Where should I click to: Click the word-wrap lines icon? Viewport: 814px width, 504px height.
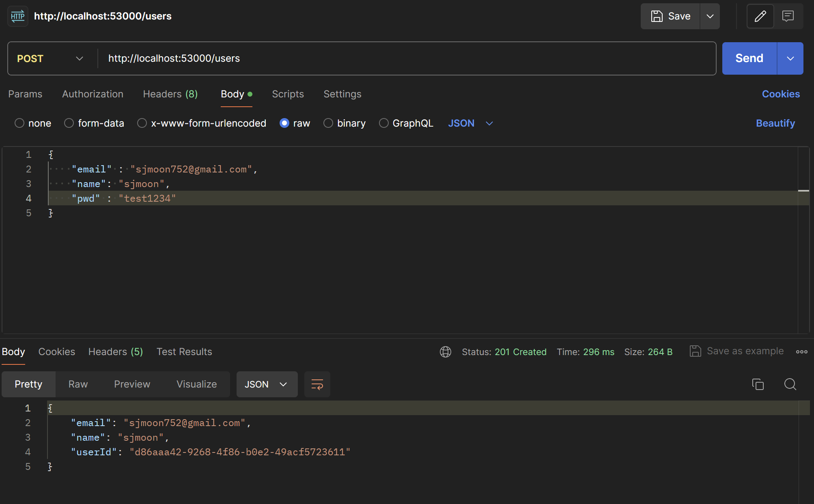pos(317,384)
